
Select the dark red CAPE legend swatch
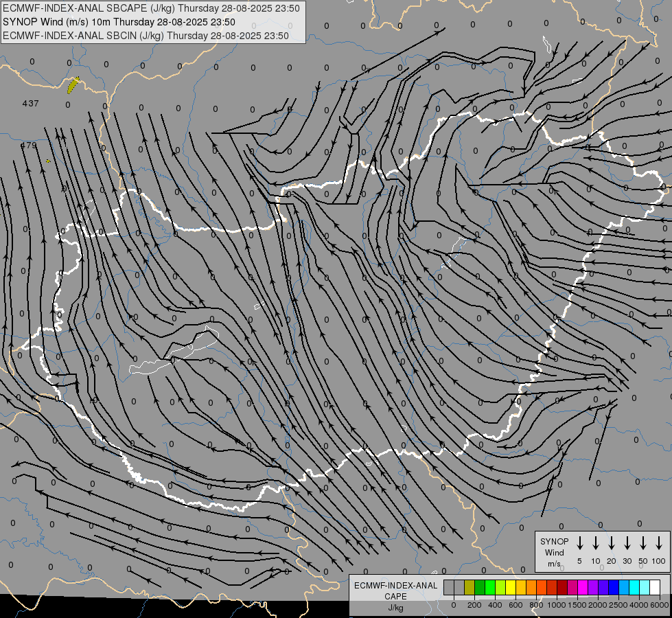[562, 587]
